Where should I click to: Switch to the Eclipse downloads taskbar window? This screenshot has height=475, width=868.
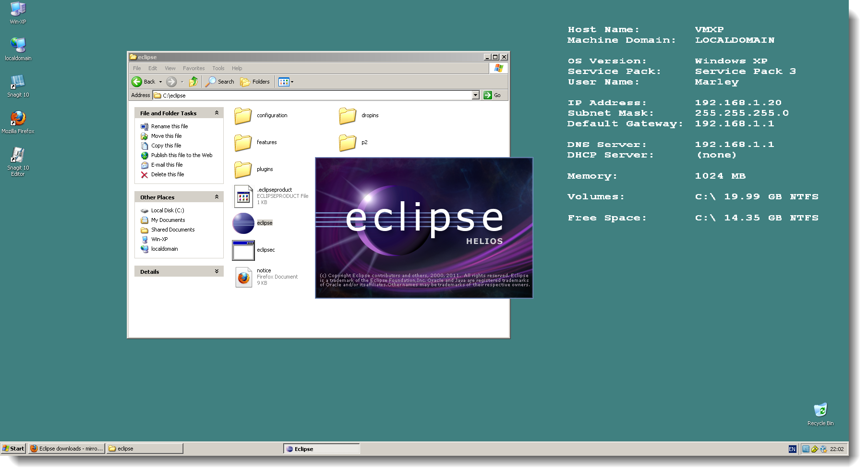tap(66, 448)
